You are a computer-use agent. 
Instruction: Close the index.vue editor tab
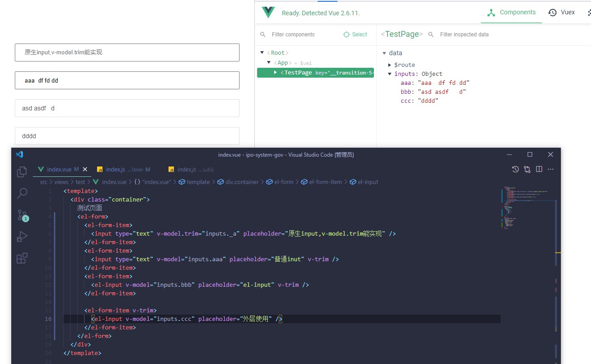coord(85,169)
